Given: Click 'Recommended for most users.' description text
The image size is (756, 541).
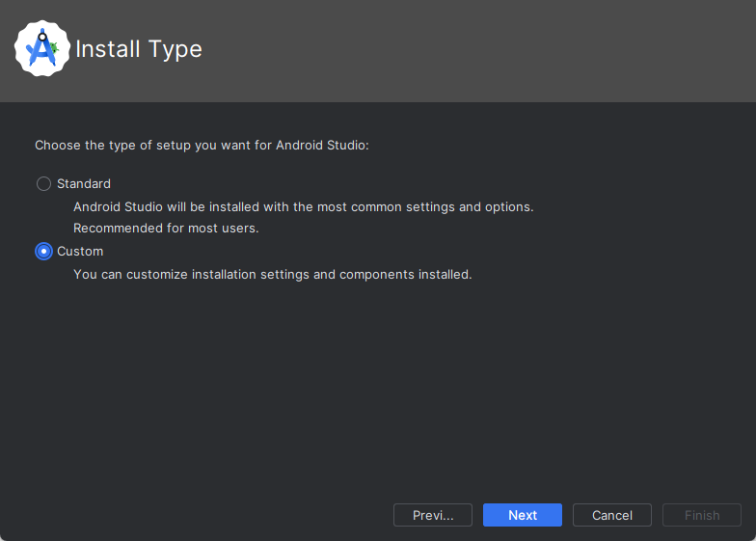Looking at the screenshot, I should coord(166,228).
